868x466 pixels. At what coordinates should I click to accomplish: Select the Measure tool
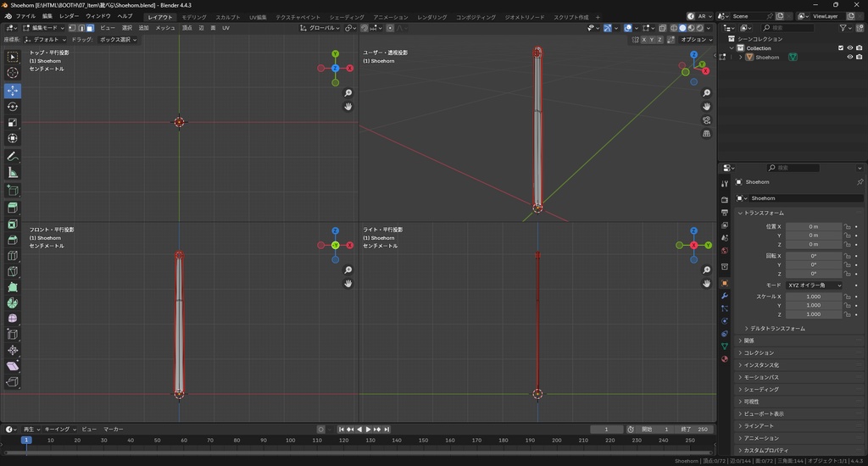12,173
